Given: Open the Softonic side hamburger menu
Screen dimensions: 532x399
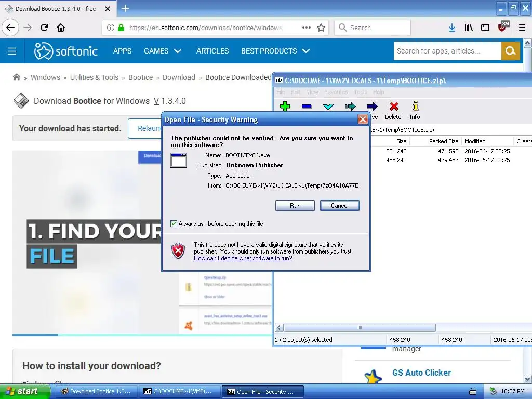Looking at the screenshot, I should coord(12,51).
